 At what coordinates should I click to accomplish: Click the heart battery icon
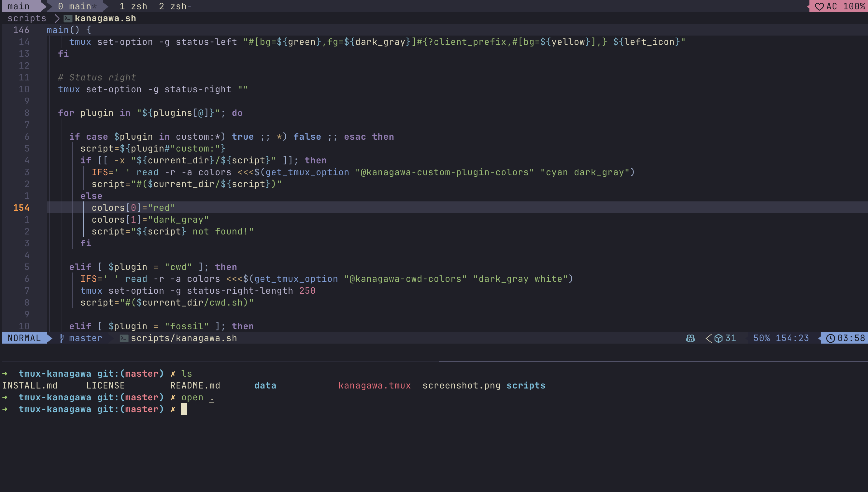point(819,7)
